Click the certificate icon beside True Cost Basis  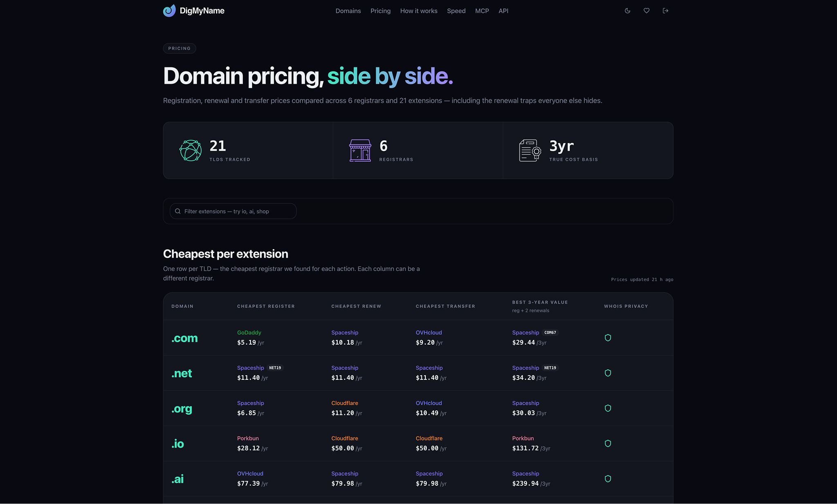click(x=530, y=150)
